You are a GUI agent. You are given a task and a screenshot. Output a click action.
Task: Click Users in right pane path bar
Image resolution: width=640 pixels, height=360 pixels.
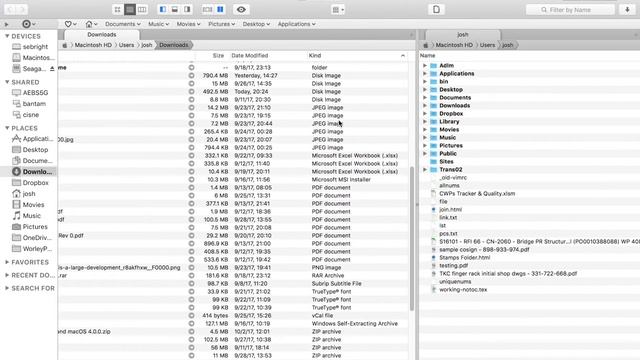[487, 45]
